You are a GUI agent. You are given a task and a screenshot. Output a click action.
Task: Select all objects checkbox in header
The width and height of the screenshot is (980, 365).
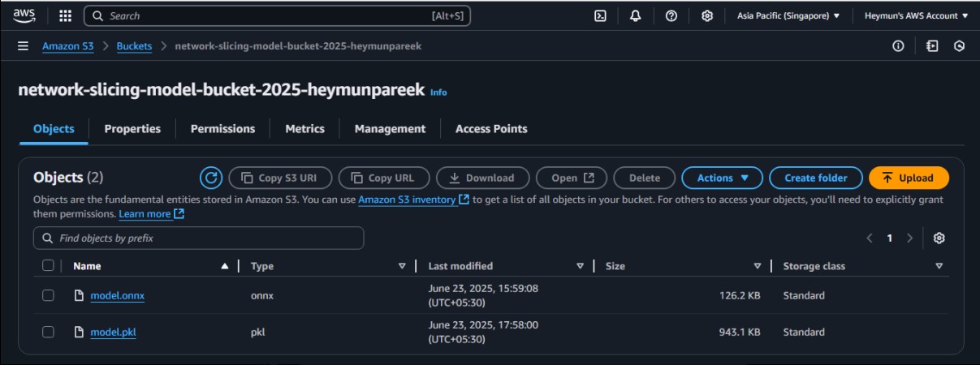pyautogui.click(x=48, y=265)
